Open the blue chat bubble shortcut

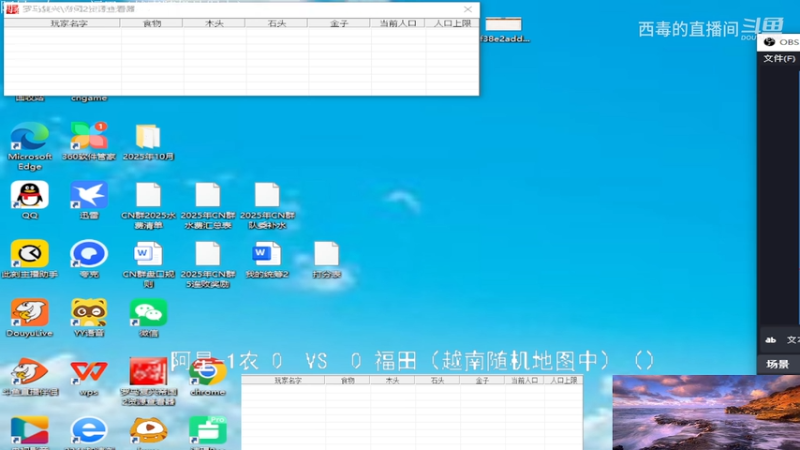coord(89,259)
